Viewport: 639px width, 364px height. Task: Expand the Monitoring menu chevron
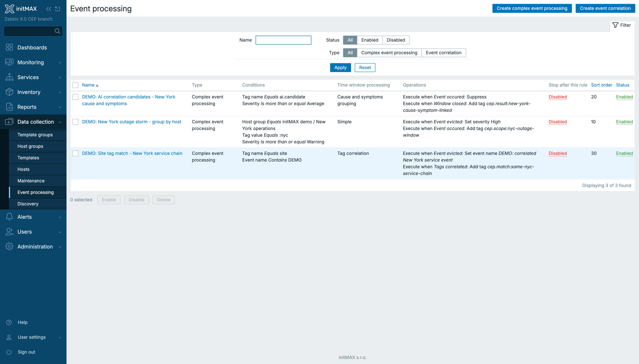(60, 63)
